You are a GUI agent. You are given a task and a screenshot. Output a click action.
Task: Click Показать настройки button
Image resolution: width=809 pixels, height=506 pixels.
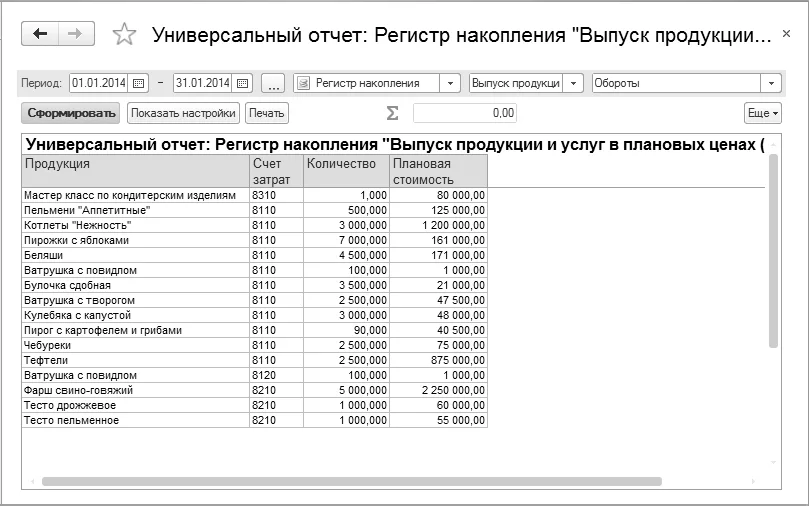click(x=183, y=113)
